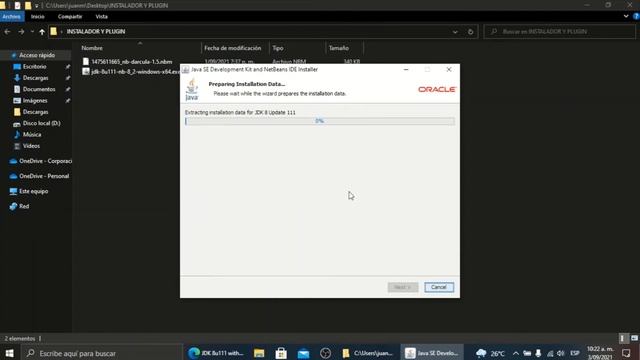This screenshot has width=640, height=360.
Task: Click the Buscar en INSTALADOR Y PLUGIN search box
Action: point(560,31)
